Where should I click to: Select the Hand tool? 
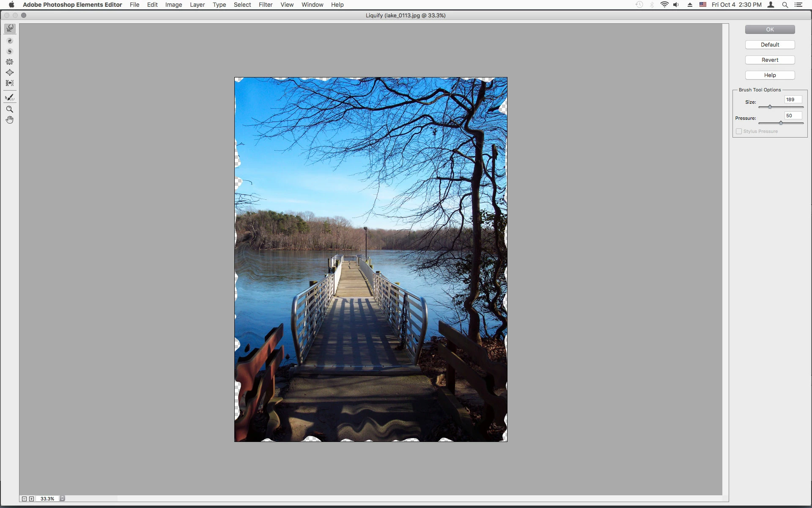[10, 120]
